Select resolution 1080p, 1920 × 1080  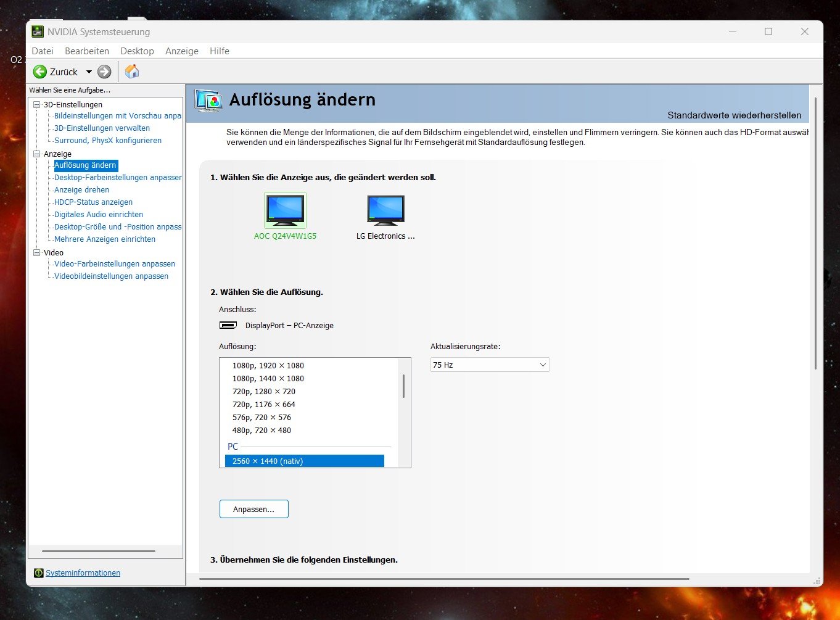pos(268,366)
